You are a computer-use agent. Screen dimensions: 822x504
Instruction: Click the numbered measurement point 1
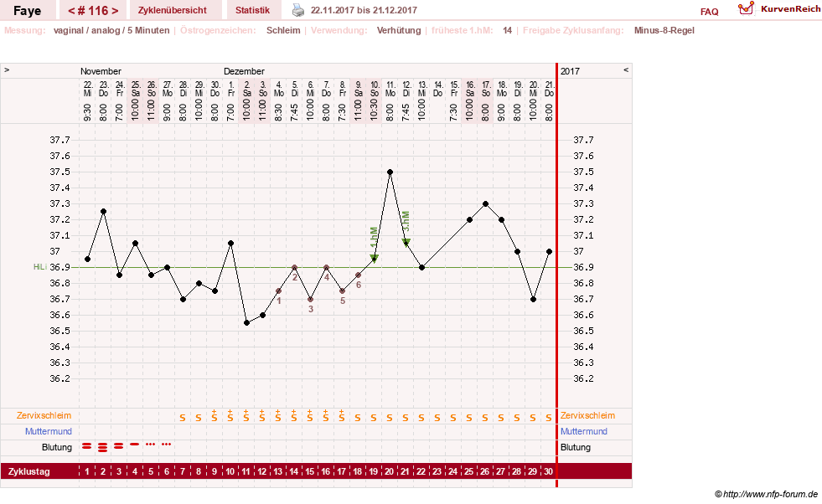click(x=278, y=291)
